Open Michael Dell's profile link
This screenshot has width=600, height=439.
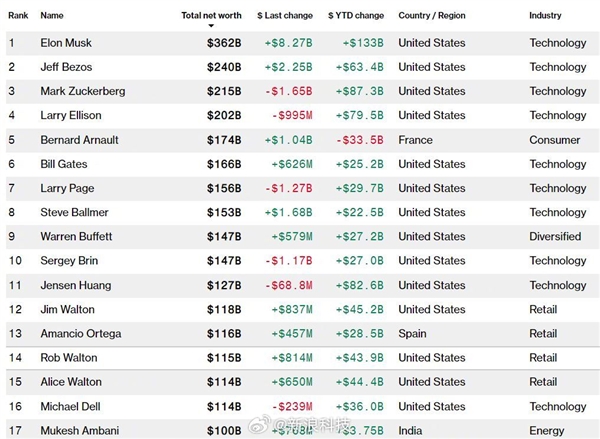(x=70, y=406)
